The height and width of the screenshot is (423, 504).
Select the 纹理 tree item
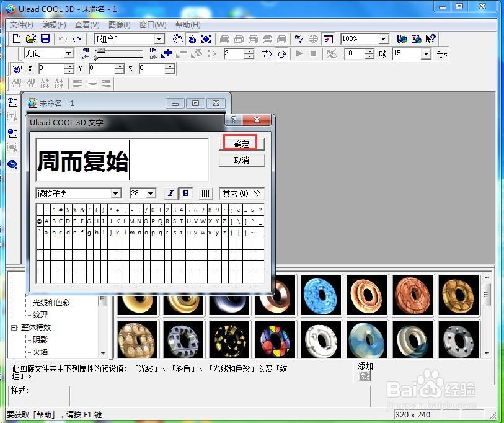click(40, 315)
